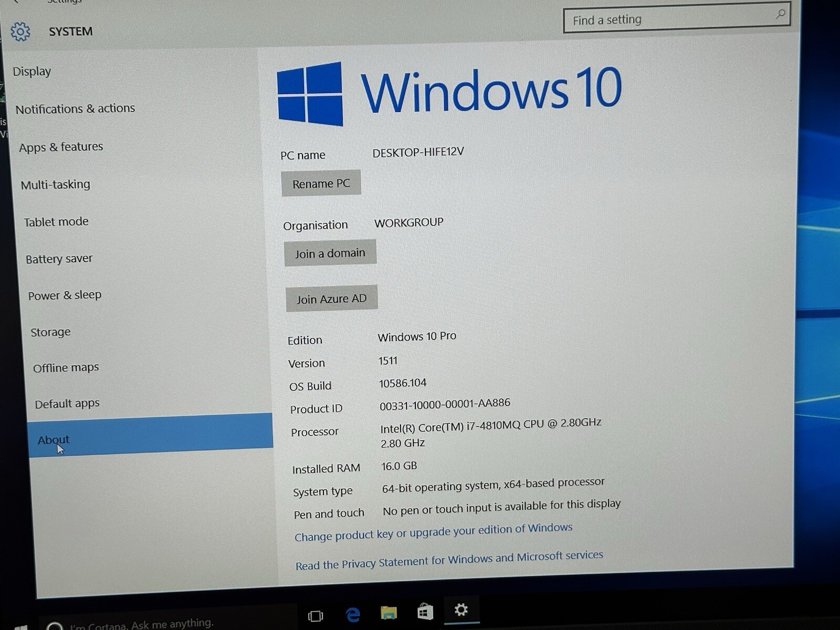This screenshot has width=840, height=630.
Task: Click the Installed RAM label
Action: point(326,469)
